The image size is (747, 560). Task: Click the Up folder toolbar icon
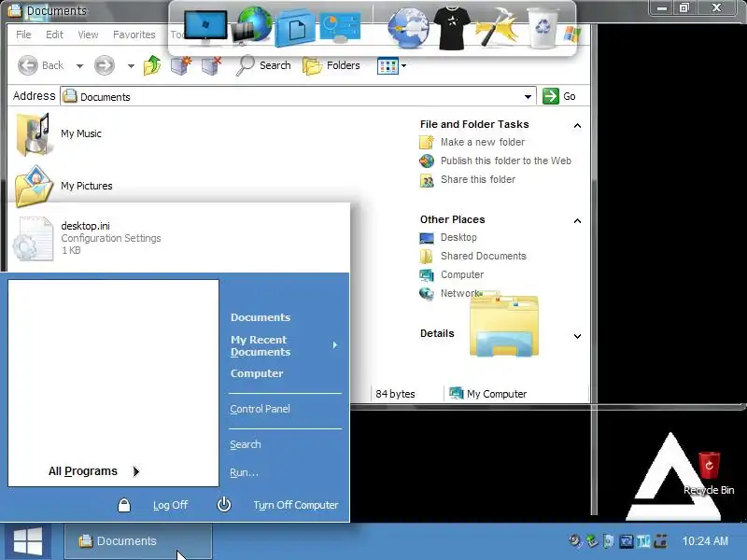(x=152, y=65)
